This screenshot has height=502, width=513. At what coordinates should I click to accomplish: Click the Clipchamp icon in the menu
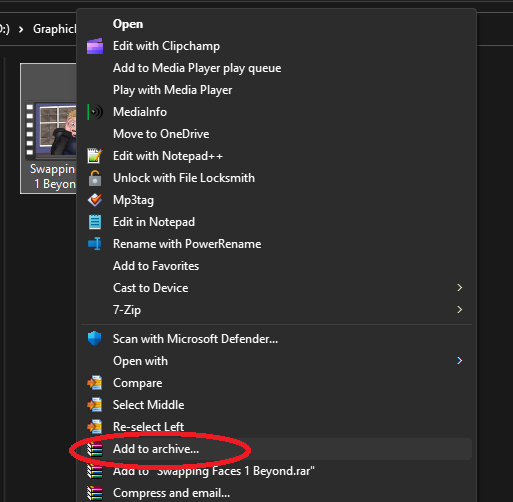point(95,46)
